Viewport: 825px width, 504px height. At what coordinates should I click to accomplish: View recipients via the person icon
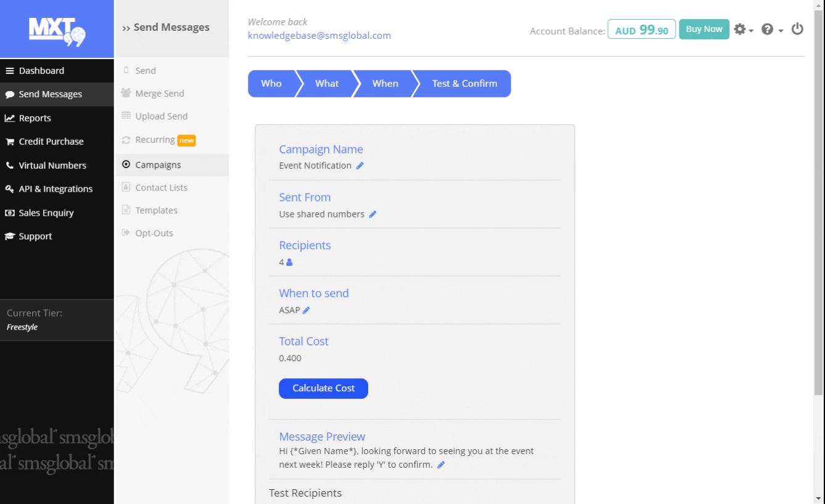pos(289,262)
